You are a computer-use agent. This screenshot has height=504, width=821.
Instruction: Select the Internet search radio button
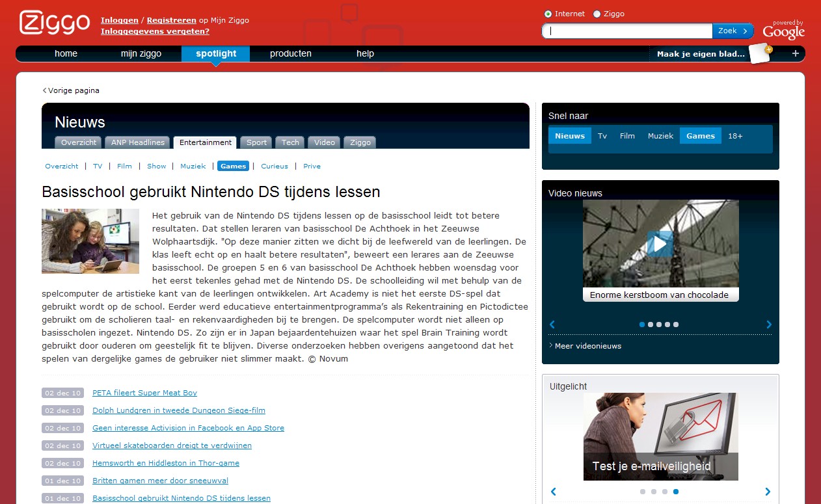pos(548,14)
